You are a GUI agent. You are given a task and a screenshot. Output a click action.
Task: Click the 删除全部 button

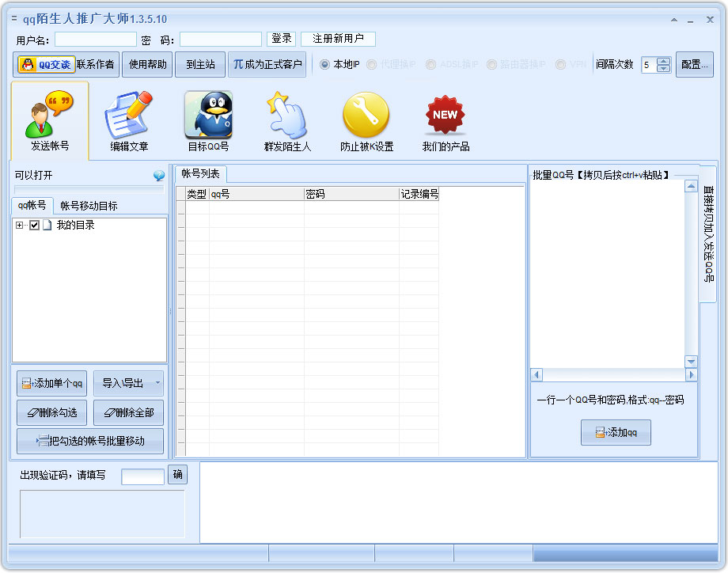129,412
